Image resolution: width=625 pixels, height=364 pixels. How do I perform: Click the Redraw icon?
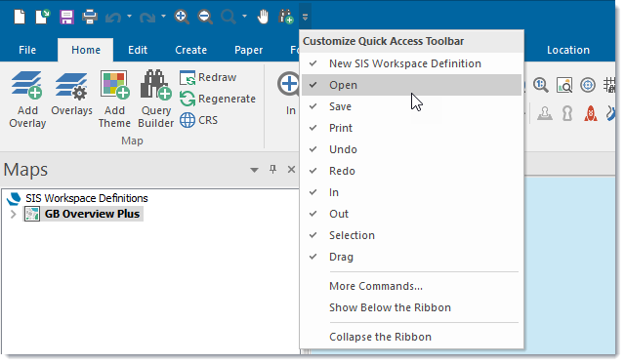point(187,78)
